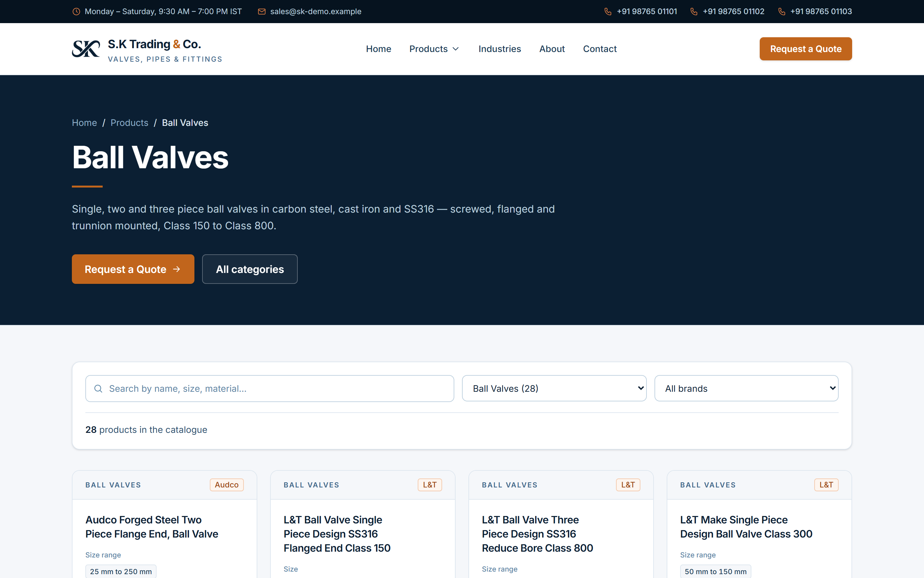Click the sales@sk-demo.example email link
924x578 pixels.
point(315,12)
